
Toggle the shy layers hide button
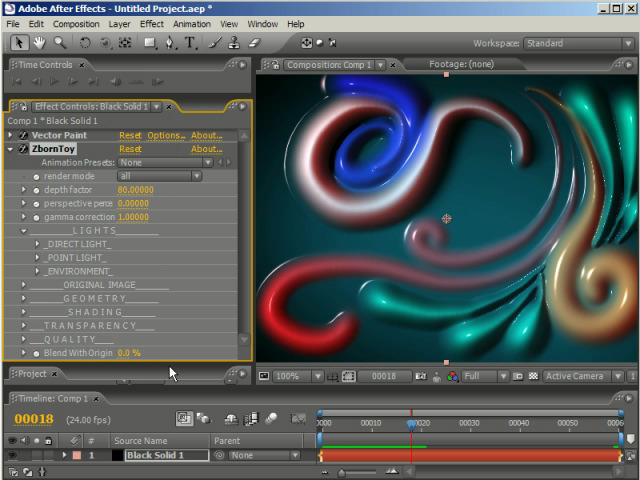click(231, 418)
